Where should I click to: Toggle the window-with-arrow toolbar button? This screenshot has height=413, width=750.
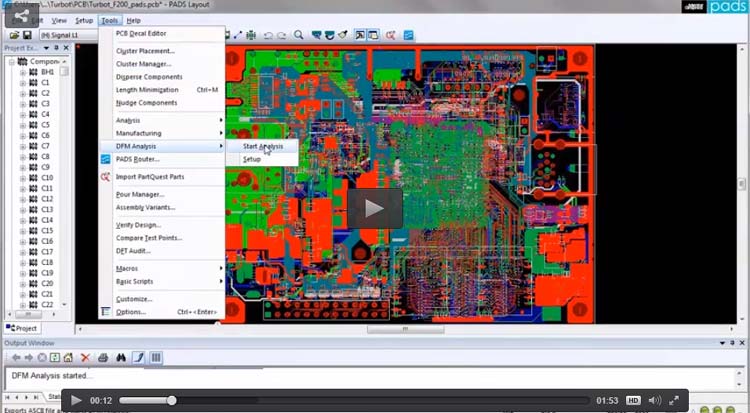pyautogui.click(x=360, y=35)
